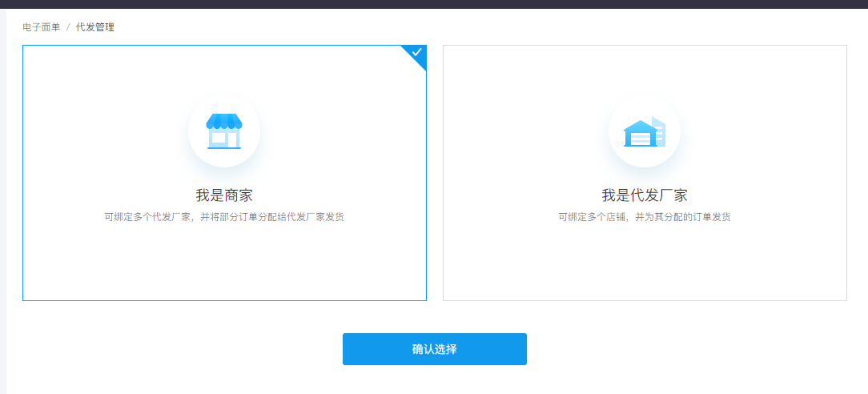The height and width of the screenshot is (394, 868).
Task: Click the 我是商家 title text
Action: [224, 195]
